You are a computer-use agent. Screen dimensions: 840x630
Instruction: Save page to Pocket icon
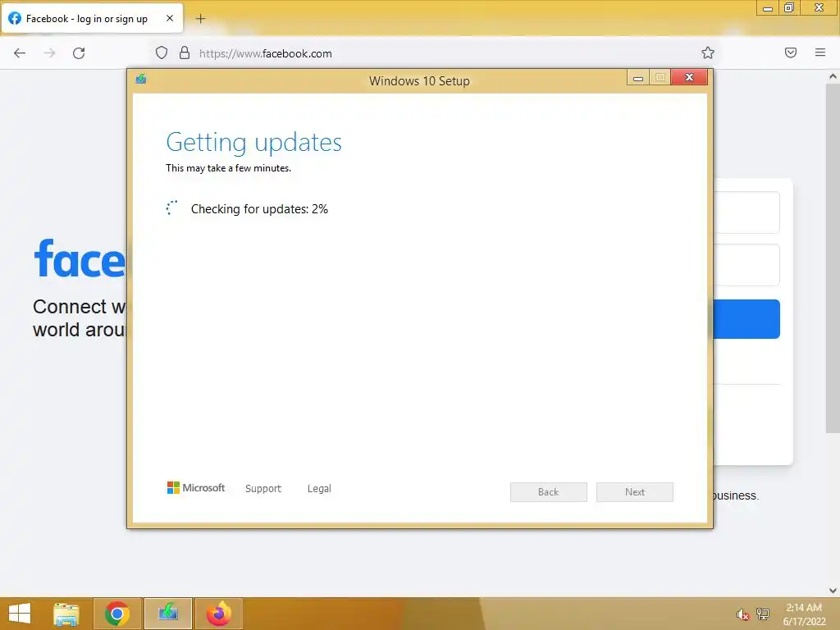click(x=791, y=52)
